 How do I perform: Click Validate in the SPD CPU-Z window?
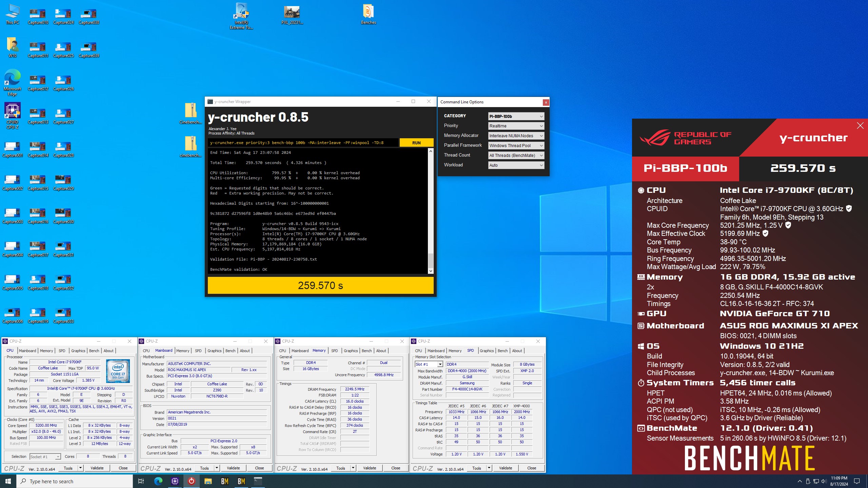tap(506, 468)
